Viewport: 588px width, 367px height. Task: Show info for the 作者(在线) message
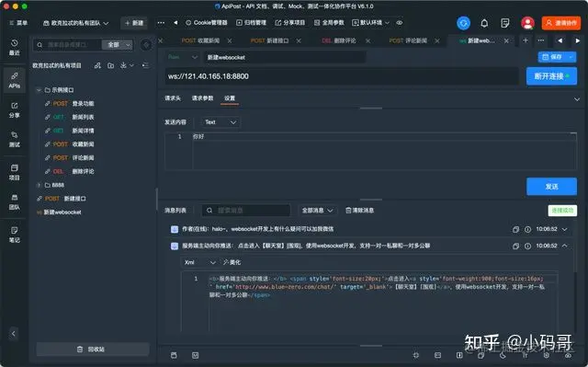527,229
